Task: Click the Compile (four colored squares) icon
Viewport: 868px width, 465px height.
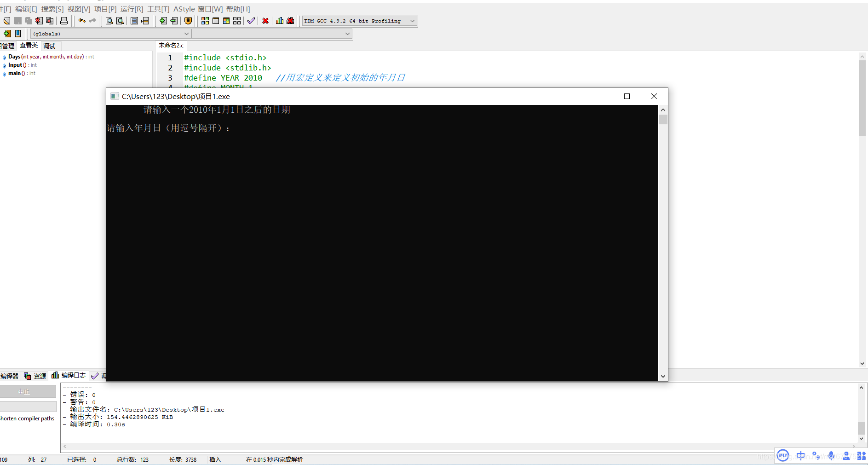Action: [x=205, y=21]
